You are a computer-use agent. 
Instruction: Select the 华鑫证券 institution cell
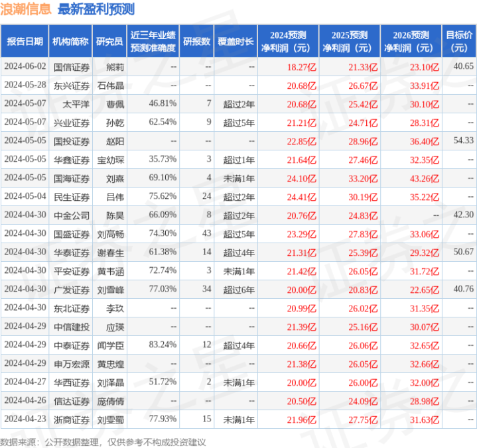(x=72, y=160)
